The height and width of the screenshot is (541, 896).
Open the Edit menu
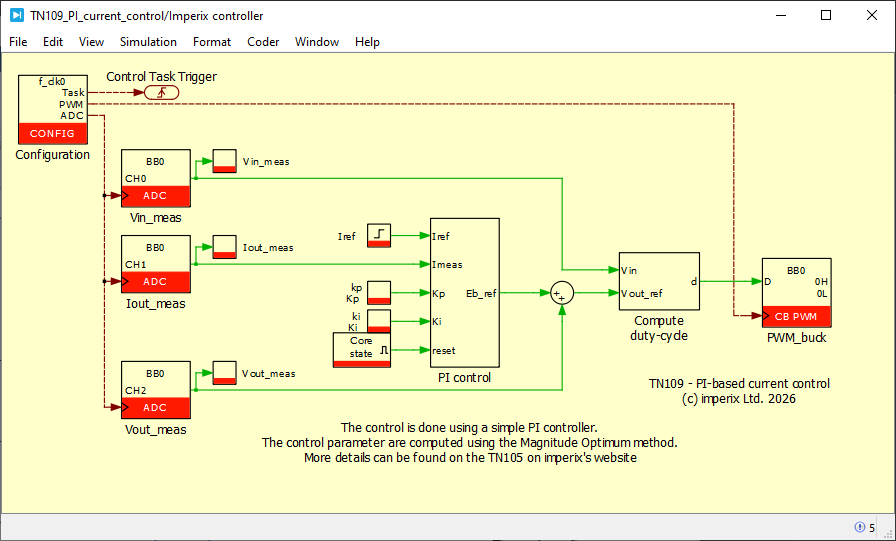point(53,42)
